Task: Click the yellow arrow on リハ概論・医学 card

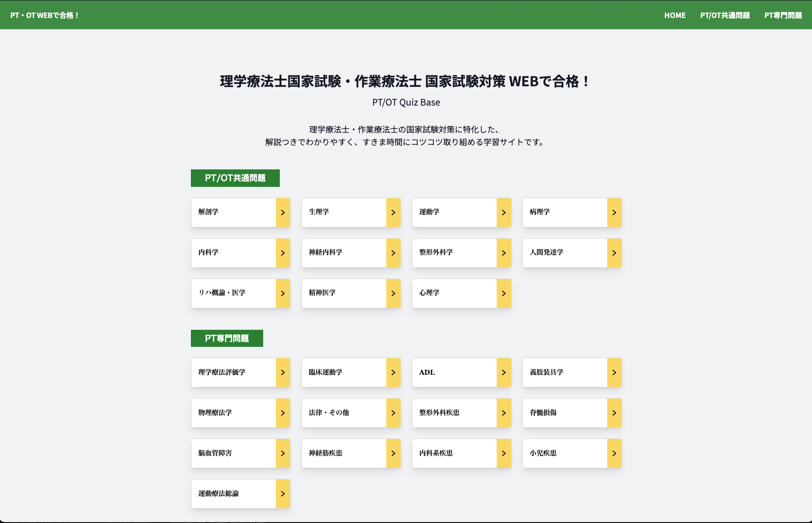Action: click(x=283, y=293)
